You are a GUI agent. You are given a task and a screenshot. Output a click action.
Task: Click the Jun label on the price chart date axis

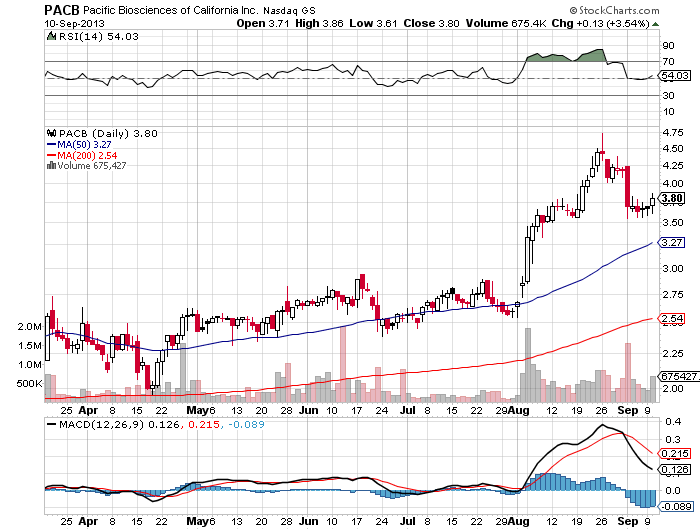pos(308,410)
